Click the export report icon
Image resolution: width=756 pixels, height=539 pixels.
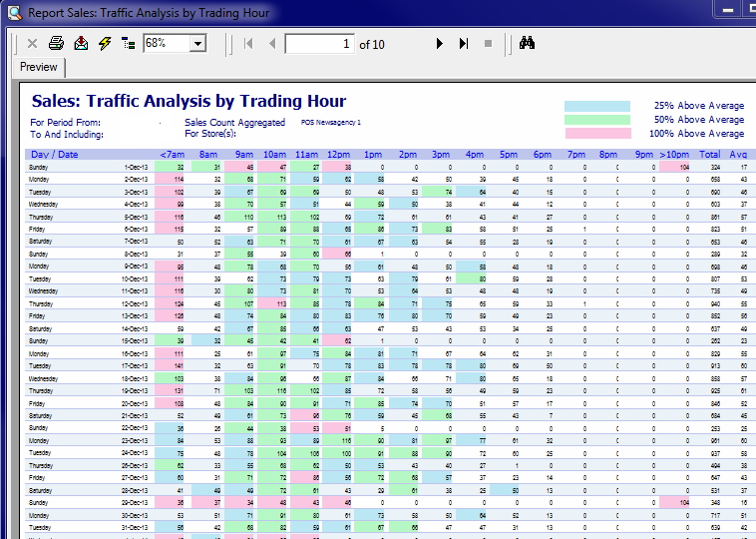click(x=81, y=44)
